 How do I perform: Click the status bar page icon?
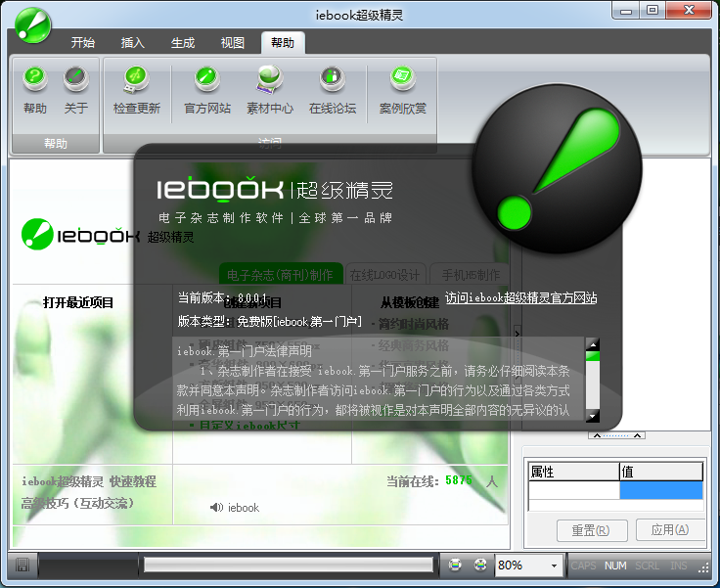coord(22,565)
